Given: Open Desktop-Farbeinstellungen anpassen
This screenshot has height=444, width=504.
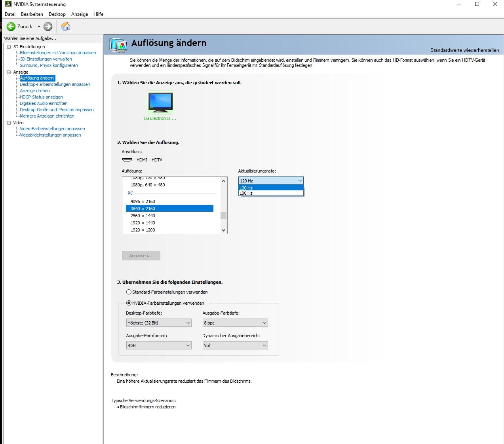Looking at the screenshot, I should [x=55, y=84].
